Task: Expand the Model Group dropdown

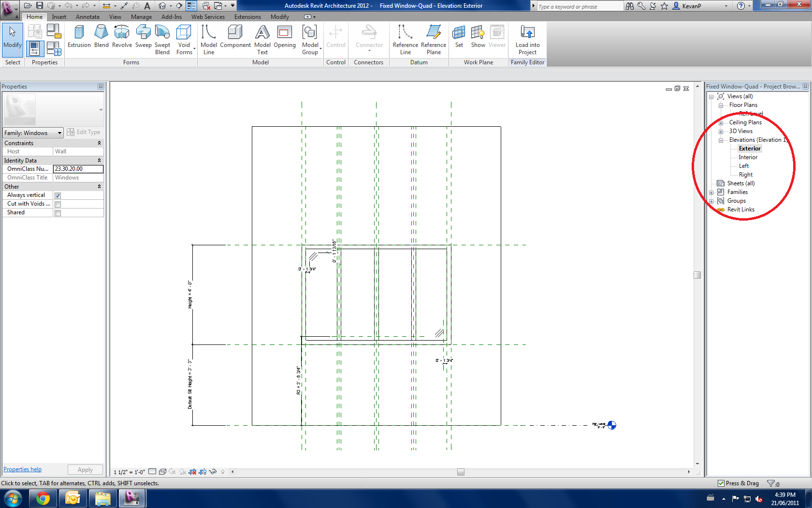Action: click(x=320, y=48)
